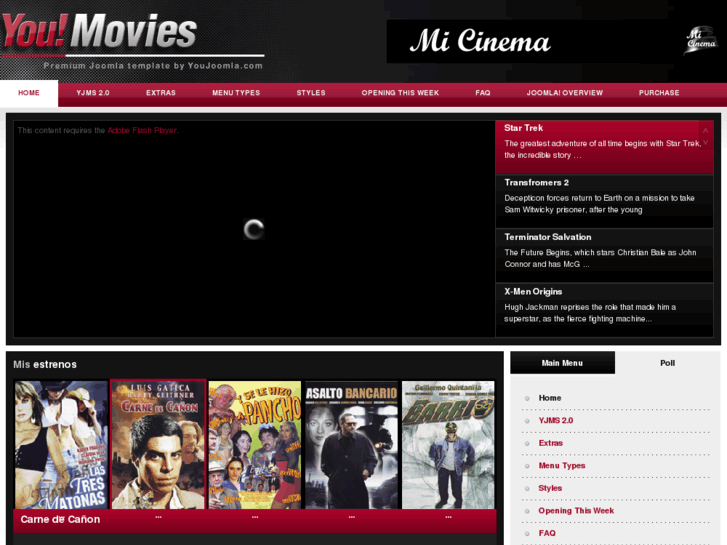Open the YJMS 2.0 menu item
The width and height of the screenshot is (727, 545).
point(93,93)
